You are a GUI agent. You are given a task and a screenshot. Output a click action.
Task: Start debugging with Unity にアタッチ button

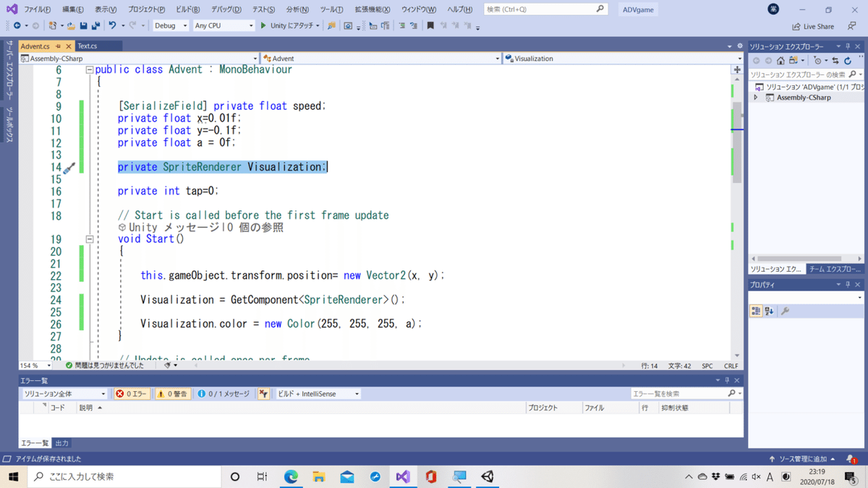pyautogui.click(x=291, y=25)
